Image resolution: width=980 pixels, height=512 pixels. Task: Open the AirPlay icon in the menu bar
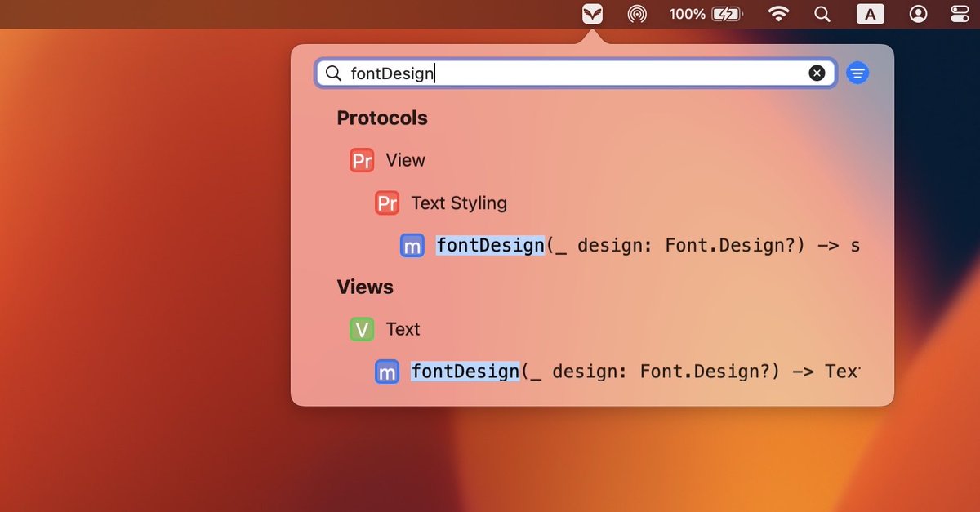(637, 14)
